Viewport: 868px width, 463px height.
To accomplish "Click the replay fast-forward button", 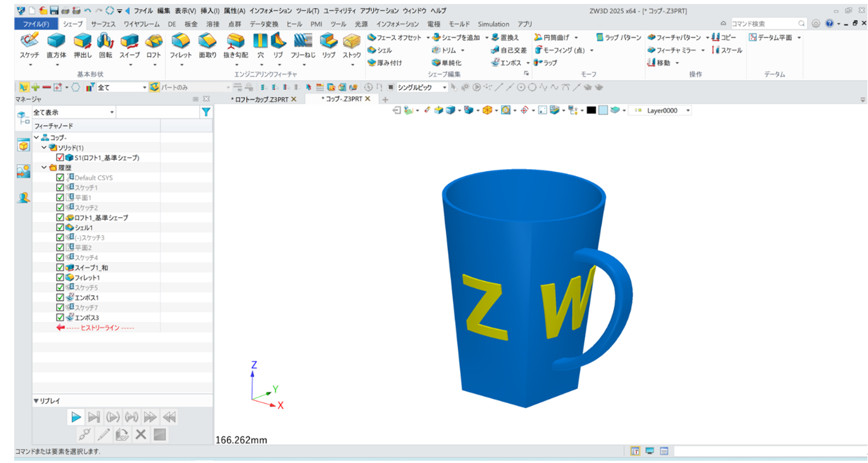I will click(150, 417).
